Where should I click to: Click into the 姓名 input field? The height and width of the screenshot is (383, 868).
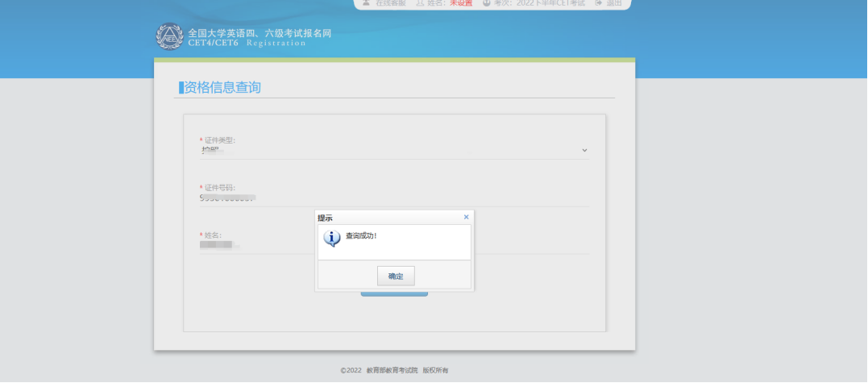387,244
